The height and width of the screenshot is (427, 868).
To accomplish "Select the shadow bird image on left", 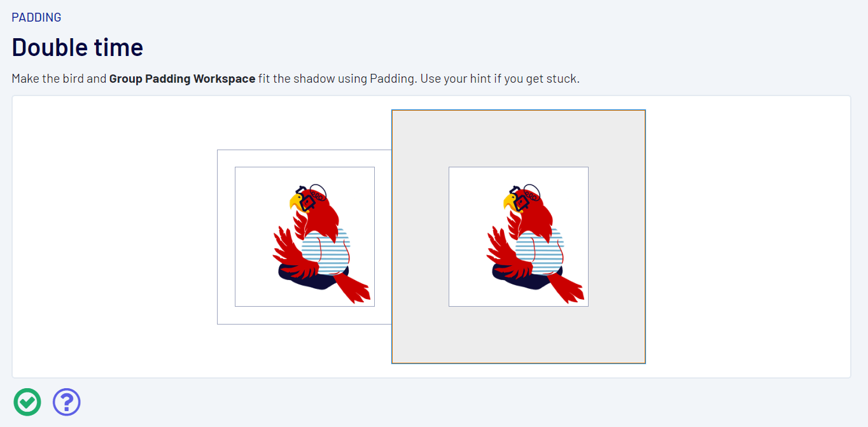I will 305,237.
